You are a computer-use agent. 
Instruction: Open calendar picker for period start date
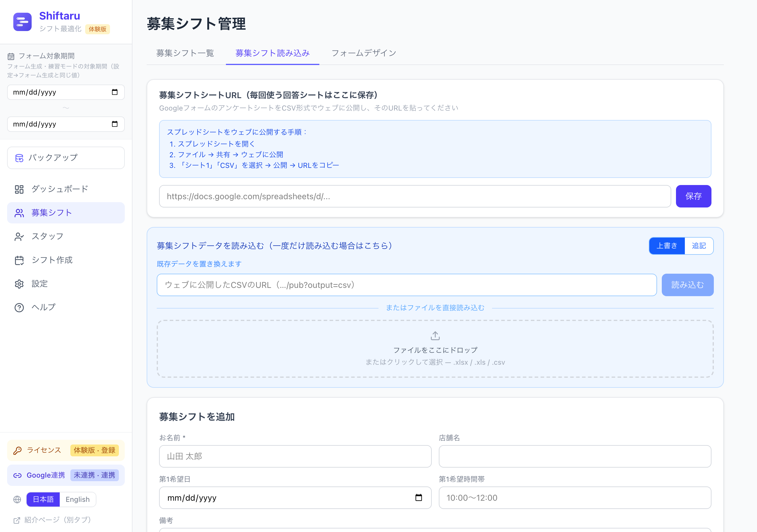point(115,92)
